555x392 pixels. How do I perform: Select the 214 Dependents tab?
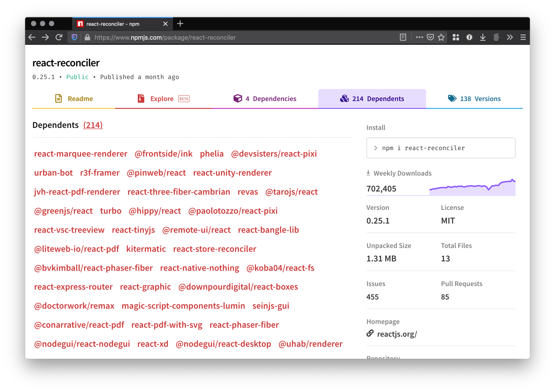[x=372, y=98]
